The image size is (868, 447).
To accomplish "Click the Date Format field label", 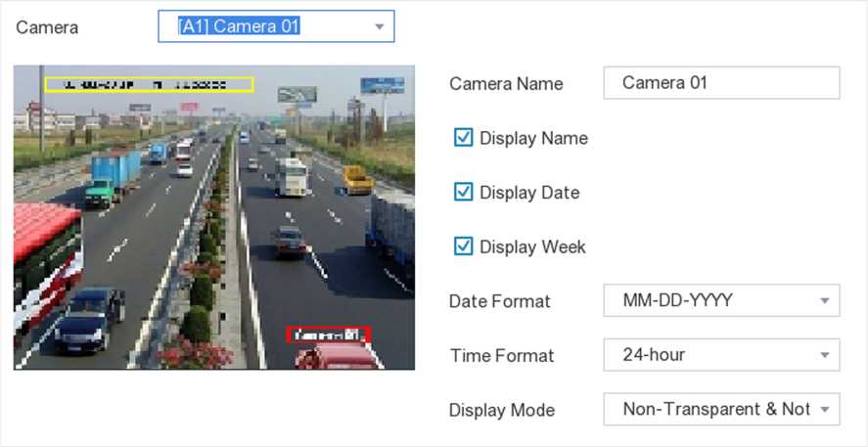I will [499, 301].
